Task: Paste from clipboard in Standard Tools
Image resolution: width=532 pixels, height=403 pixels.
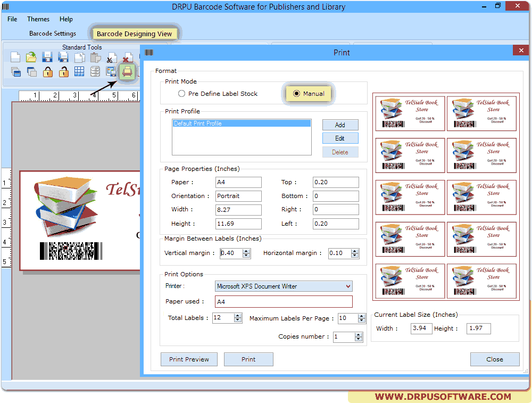Action: coord(95,57)
